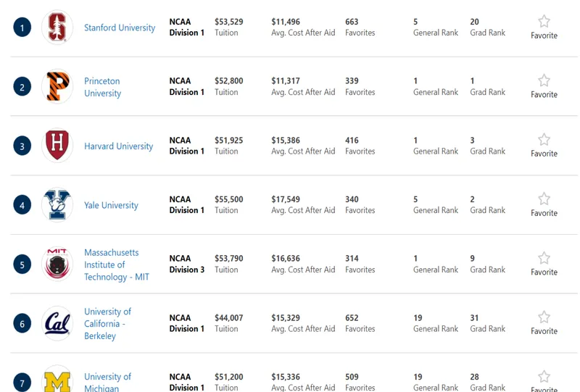Click the rank number 1 badge

tap(22, 28)
